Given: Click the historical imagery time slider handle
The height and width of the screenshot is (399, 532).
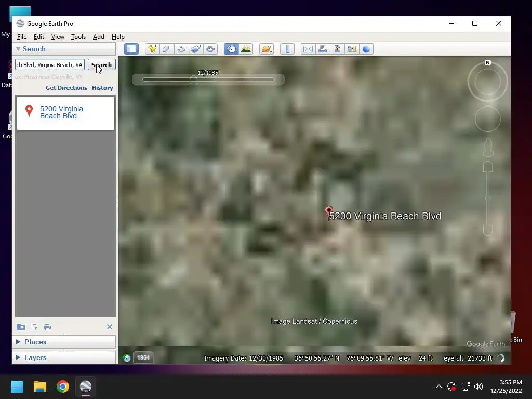Looking at the screenshot, I should point(193,79).
